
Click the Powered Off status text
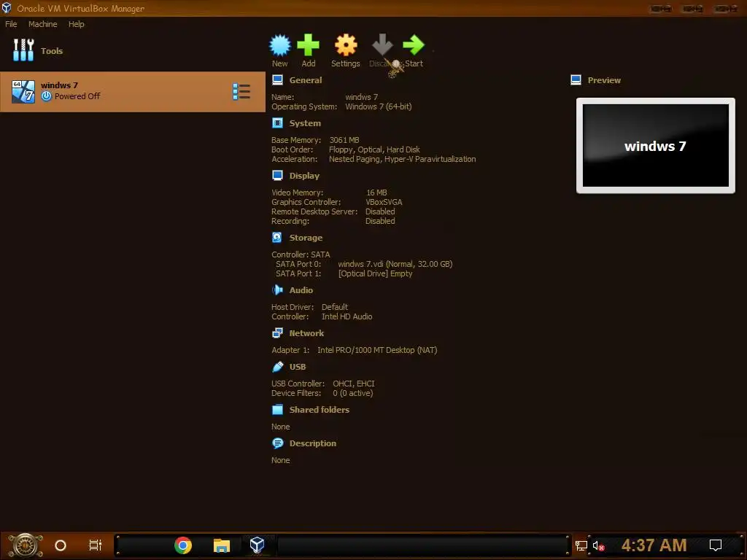click(x=77, y=96)
